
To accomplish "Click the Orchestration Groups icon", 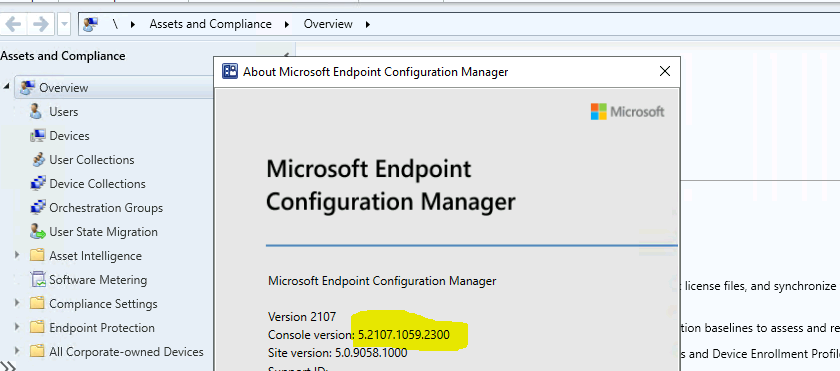I will [x=38, y=208].
